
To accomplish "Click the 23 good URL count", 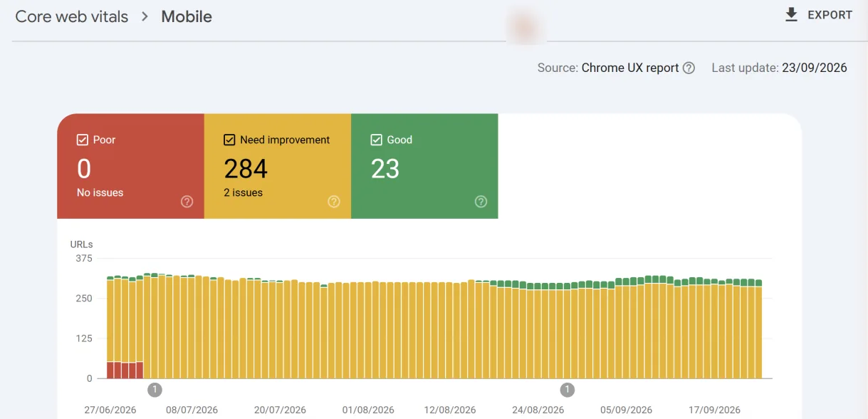I will pyautogui.click(x=385, y=169).
